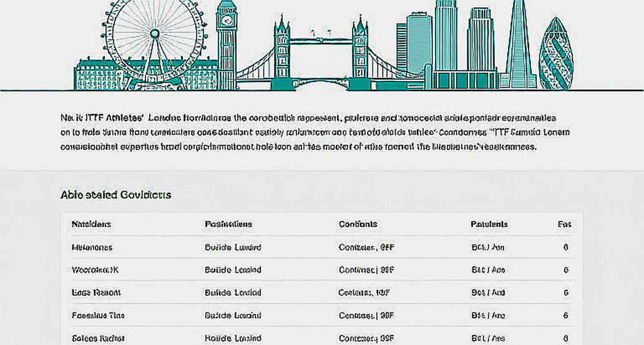Screen dimensions: 644x345
Task: Select the first data row's name cell
Action: [92, 248]
